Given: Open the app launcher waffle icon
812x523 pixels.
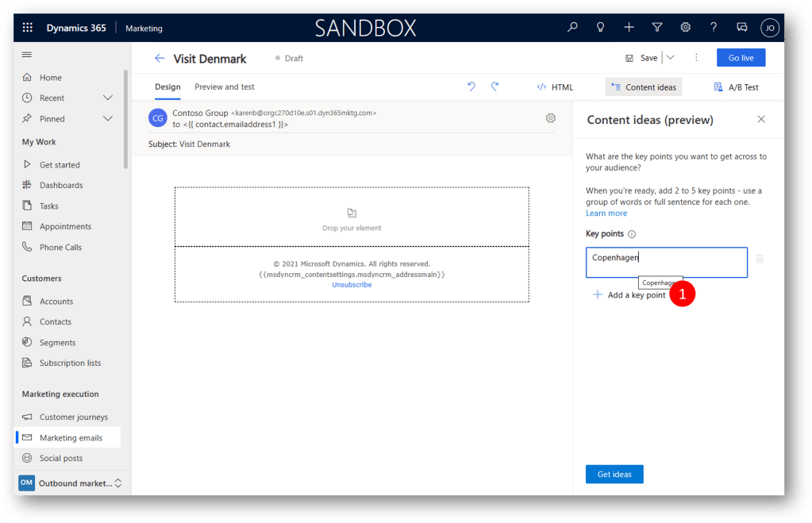Looking at the screenshot, I should click(x=28, y=28).
